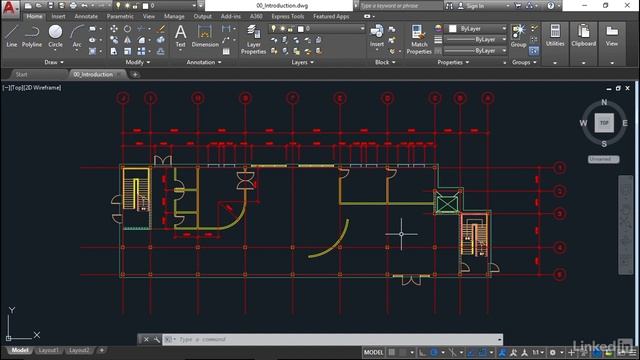This screenshot has height=360, width=640.
Task: Toggle Ortho mode in status bar
Action: [422, 352]
